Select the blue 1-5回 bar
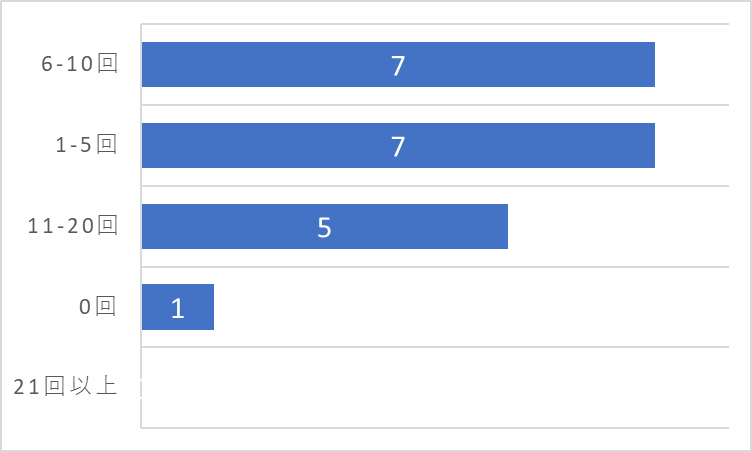Image resolution: width=752 pixels, height=452 pixels. tap(398, 145)
